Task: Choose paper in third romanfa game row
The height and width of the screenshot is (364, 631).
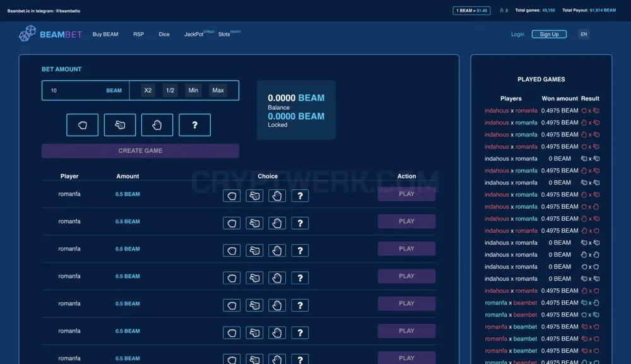Action: tap(277, 250)
